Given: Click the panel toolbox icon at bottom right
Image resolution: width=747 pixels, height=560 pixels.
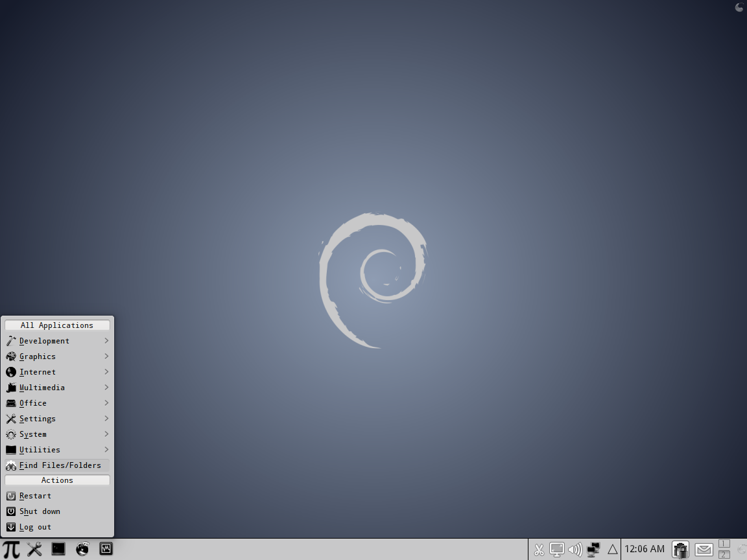Looking at the screenshot, I should [742, 550].
